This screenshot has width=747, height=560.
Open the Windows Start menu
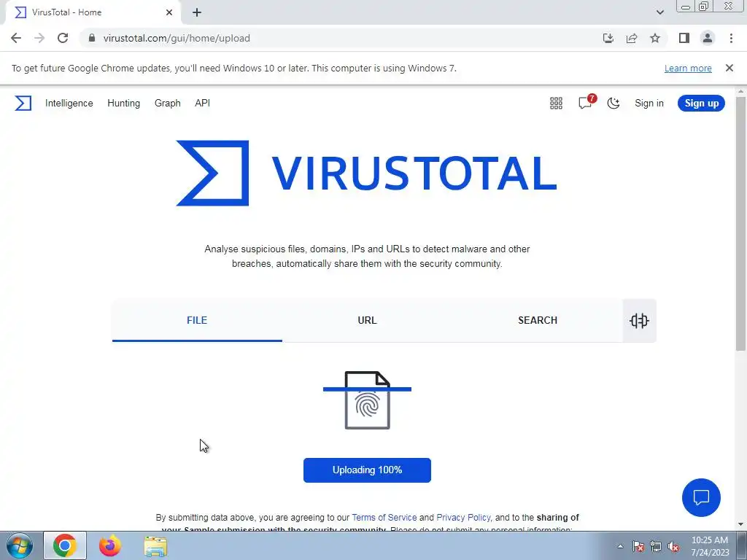(x=20, y=545)
